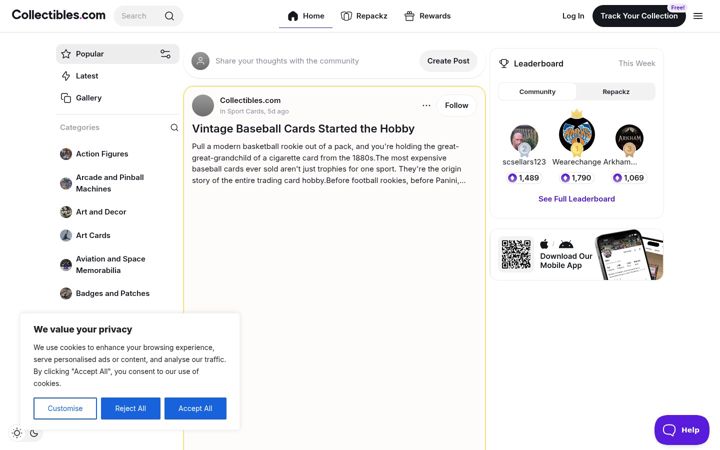
Task: Open the Home tab
Action: pyautogui.click(x=306, y=16)
